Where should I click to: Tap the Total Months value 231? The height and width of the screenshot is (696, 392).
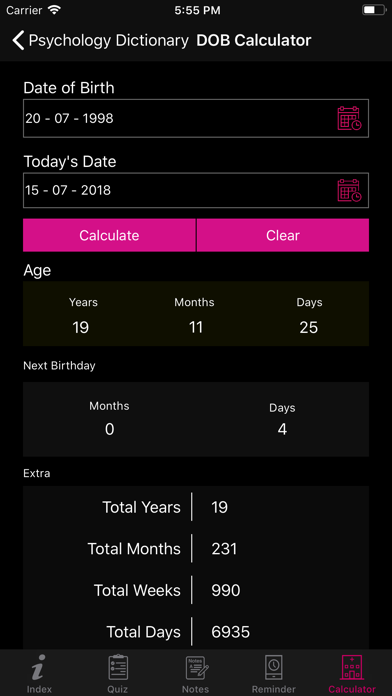224,549
